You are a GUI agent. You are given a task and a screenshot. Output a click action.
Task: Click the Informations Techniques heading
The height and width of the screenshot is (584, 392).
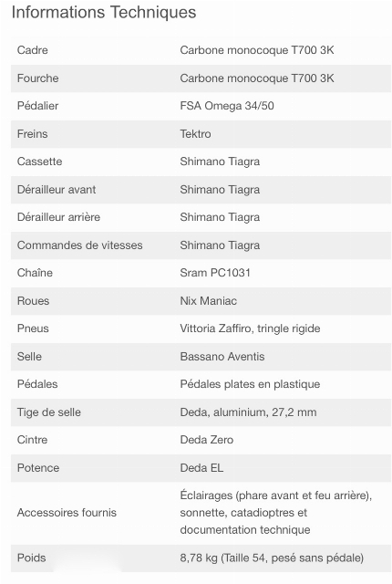click(104, 13)
